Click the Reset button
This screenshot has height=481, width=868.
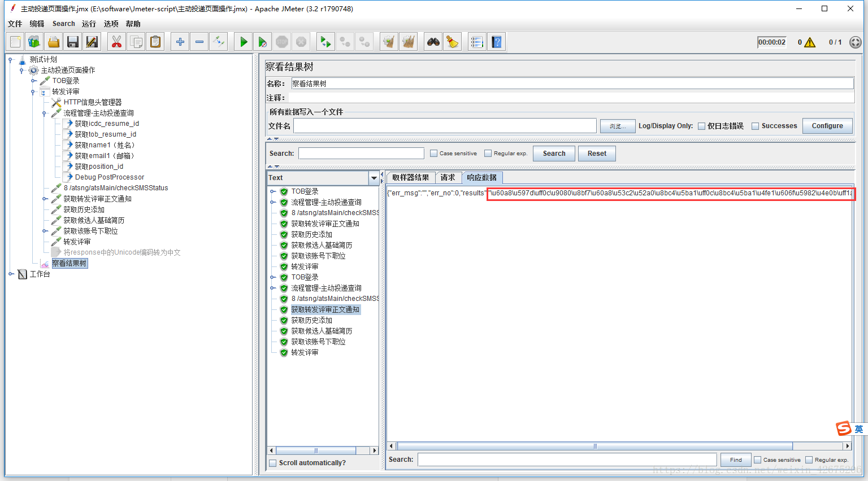[597, 154]
